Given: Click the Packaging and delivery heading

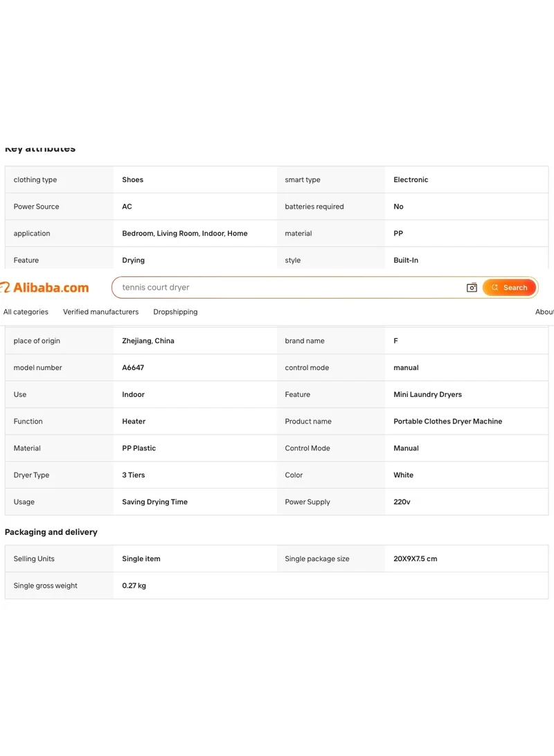Looking at the screenshot, I should [x=51, y=532].
